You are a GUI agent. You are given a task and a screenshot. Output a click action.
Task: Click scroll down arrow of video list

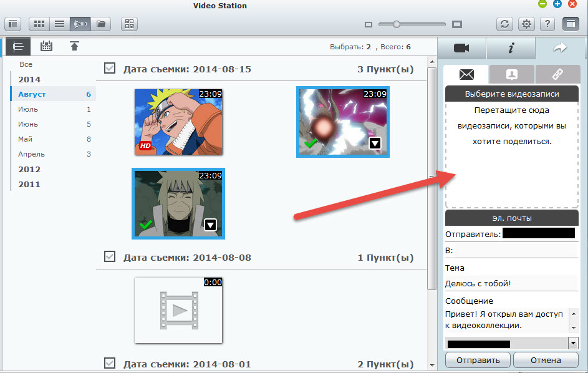click(x=432, y=365)
